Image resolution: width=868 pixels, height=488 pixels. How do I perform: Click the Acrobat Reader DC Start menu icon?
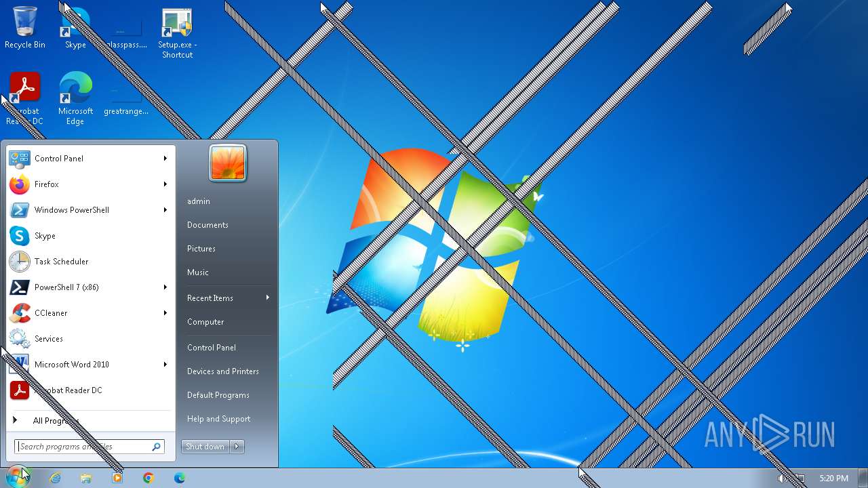pyautogui.click(x=20, y=390)
